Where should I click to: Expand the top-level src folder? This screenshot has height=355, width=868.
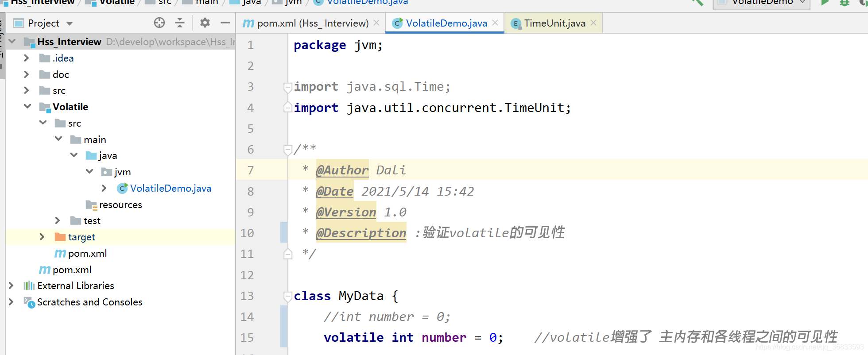pyautogui.click(x=27, y=90)
